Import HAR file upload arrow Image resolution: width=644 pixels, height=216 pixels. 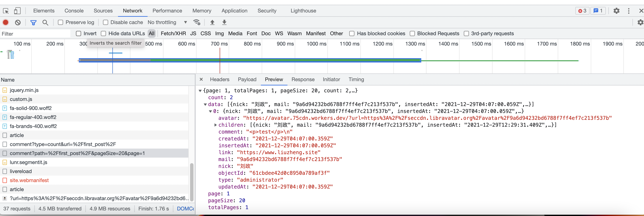[x=212, y=22]
